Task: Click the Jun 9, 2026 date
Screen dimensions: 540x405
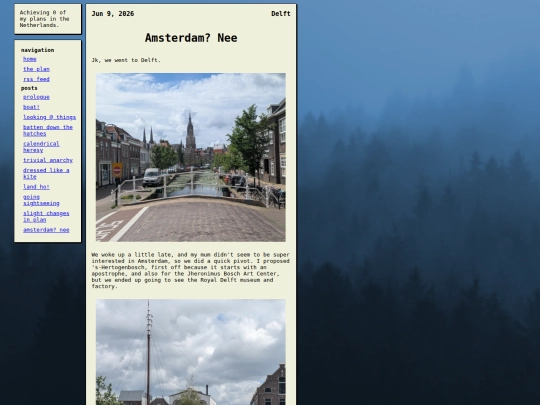Action: (113, 14)
